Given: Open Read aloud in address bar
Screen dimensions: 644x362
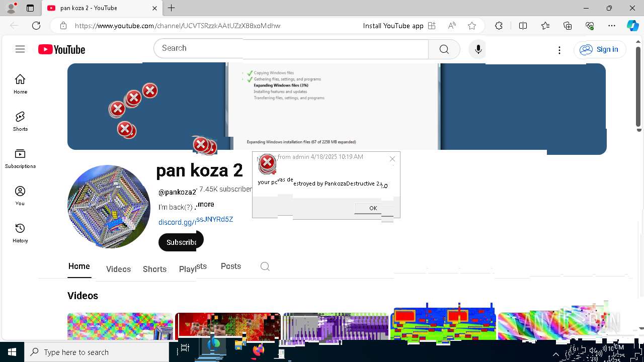Looking at the screenshot, I should 452,26.
